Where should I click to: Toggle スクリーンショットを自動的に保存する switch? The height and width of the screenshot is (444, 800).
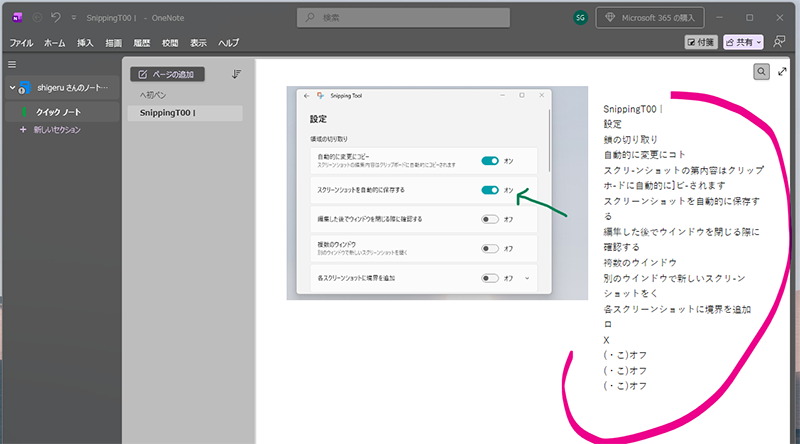[490, 189]
